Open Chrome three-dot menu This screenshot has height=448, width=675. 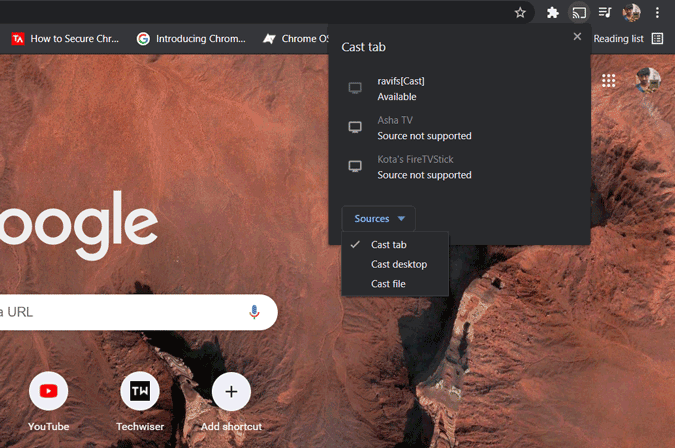(x=657, y=13)
